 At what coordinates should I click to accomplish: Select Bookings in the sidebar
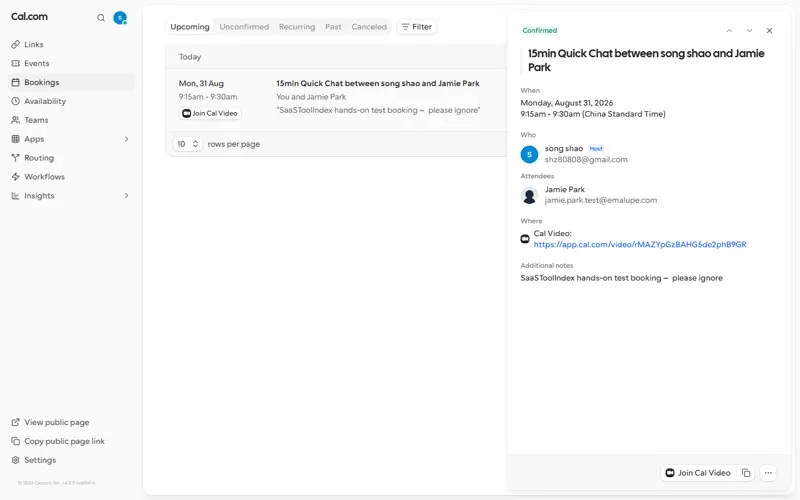pos(71,82)
